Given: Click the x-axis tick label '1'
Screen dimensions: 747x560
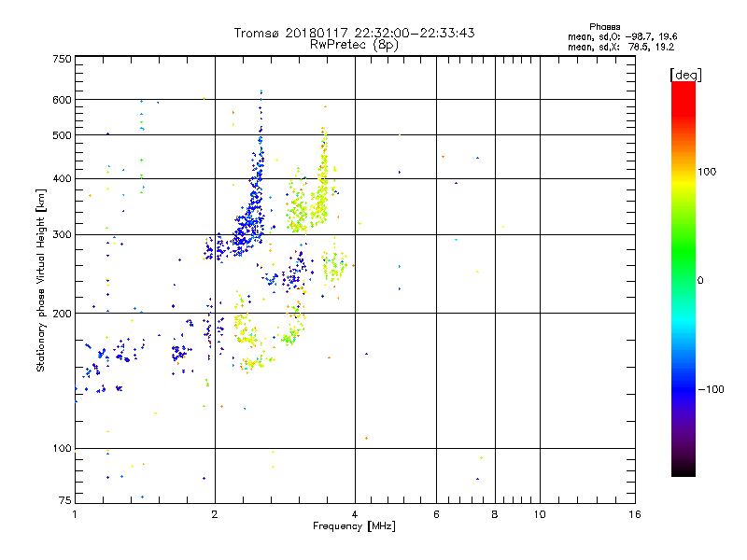Looking at the screenshot, I should (x=75, y=514).
